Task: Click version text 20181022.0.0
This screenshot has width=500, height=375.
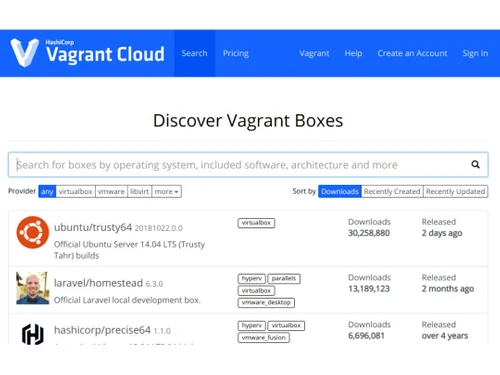Action: point(159,228)
